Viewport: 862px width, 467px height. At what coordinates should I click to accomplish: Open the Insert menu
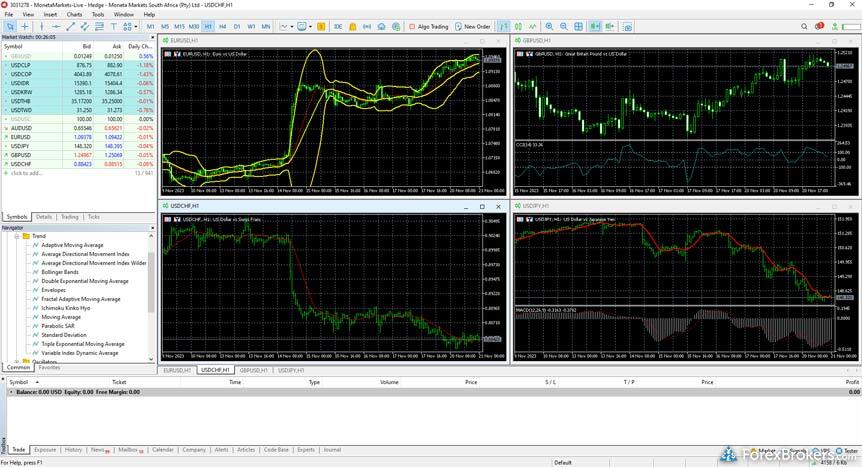coord(50,14)
